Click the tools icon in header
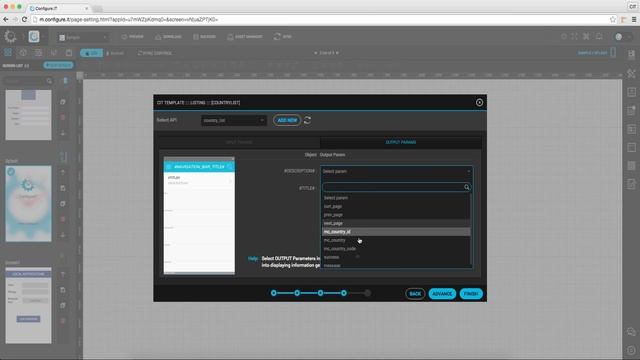This screenshot has width=640, height=360. point(586,37)
